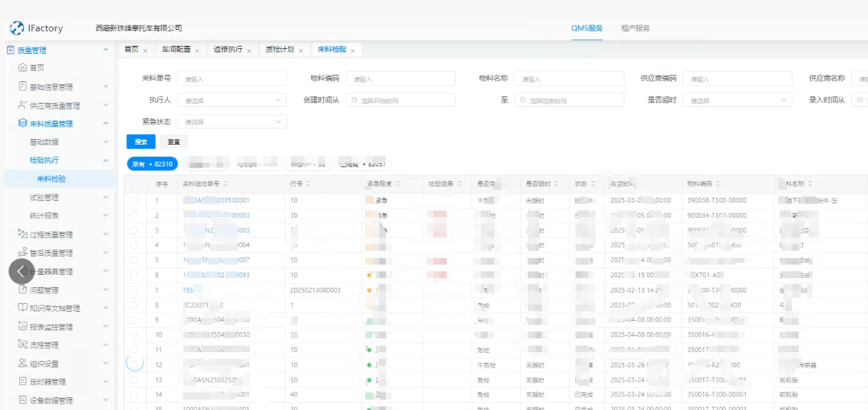Click the blue 搜索 button

(x=141, y=141)
